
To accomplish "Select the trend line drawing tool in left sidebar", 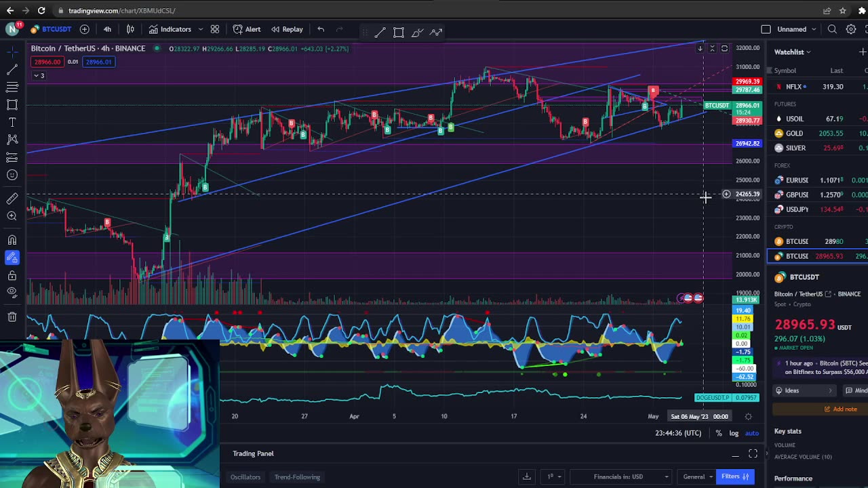I will point(12,69).
